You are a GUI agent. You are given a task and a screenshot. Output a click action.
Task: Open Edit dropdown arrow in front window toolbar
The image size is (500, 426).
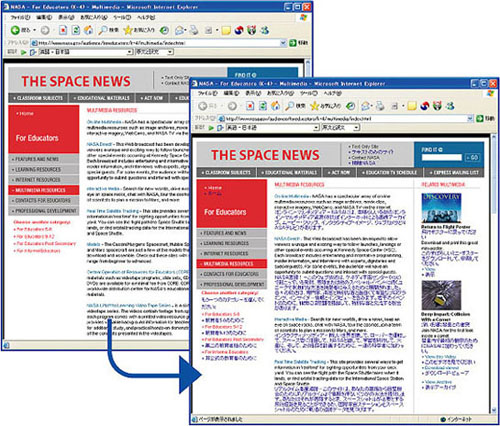[403, 106]
